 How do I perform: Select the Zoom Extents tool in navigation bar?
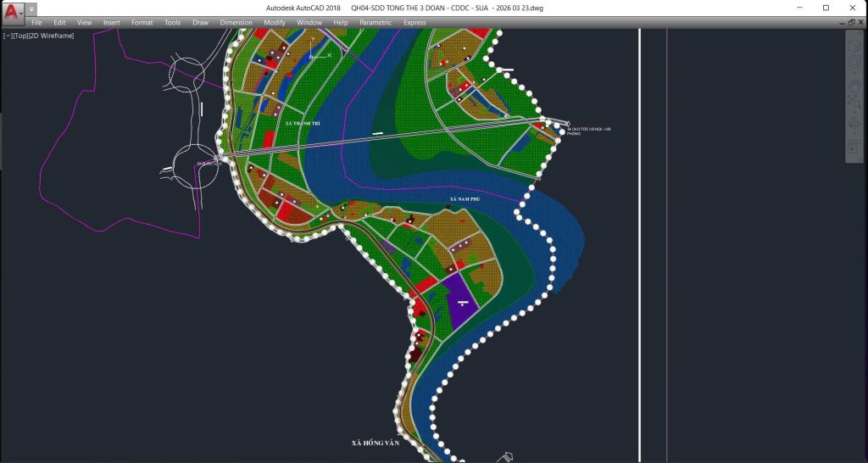pos(854,102)
